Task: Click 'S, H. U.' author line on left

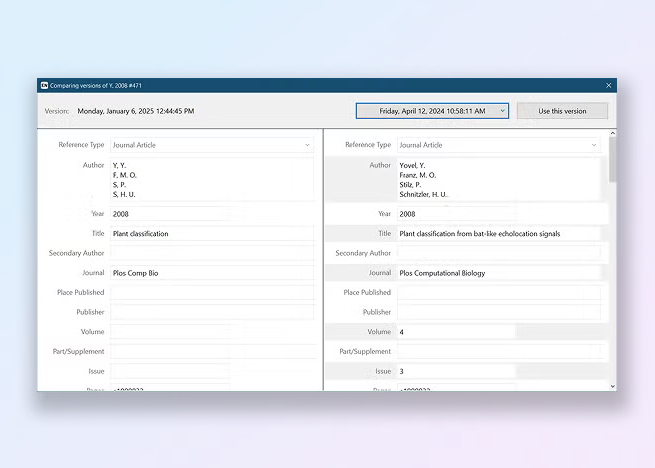Action: 124,194
